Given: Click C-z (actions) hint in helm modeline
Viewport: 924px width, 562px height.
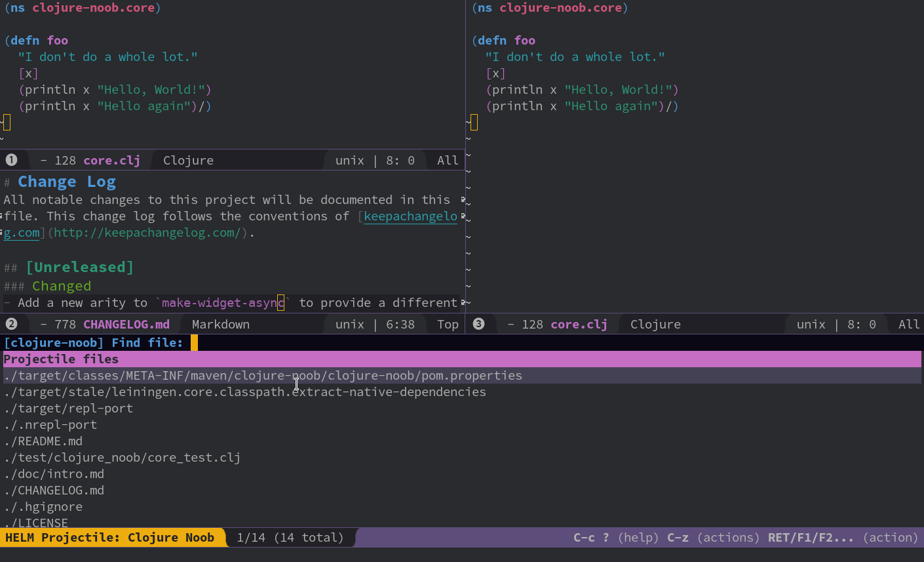Looking at the screenshot, I should pyautogui.click(x=713, y=538).
